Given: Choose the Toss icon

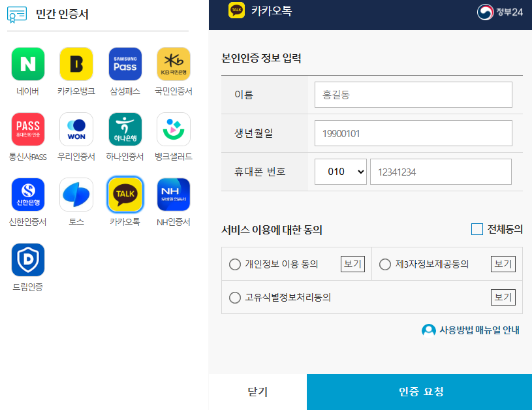Looking at the screenshot, I should pos(76,195).
